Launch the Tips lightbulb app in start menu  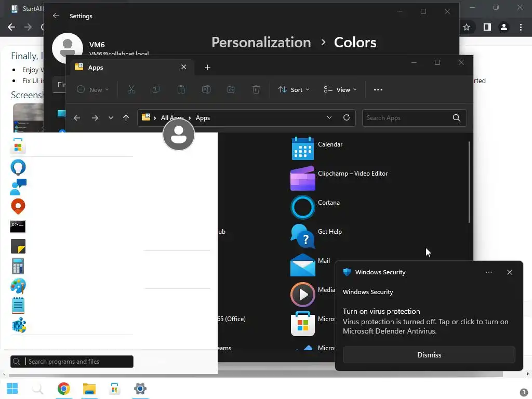coord(18,167)
